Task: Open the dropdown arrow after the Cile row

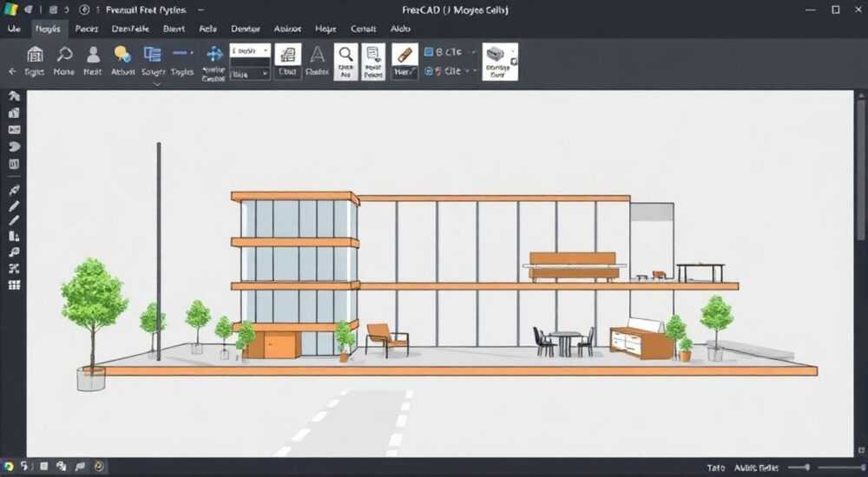Action: point(475,71)
